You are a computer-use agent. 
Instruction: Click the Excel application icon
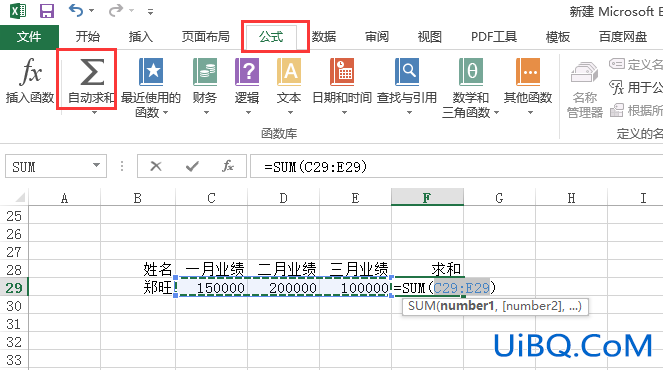tap(18, 11)
